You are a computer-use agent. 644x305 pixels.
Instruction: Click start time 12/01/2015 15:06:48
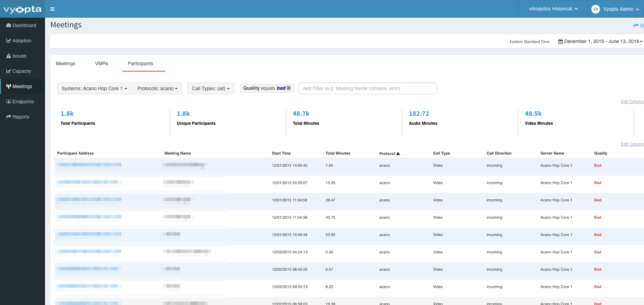290,235
